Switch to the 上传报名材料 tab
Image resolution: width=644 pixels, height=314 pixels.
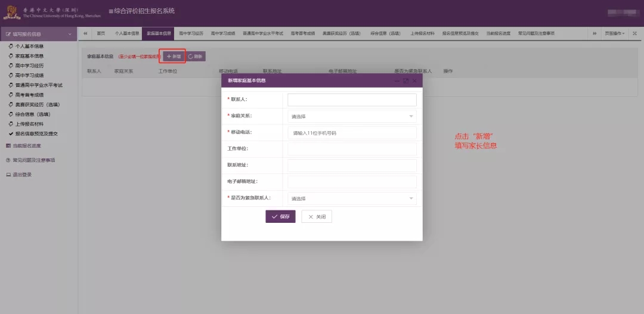(x=422, y=33)
